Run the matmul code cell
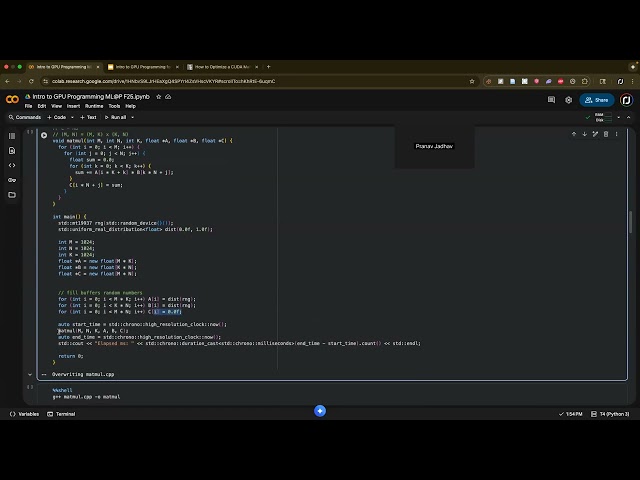Screen dimensions: 640x480 44,135
